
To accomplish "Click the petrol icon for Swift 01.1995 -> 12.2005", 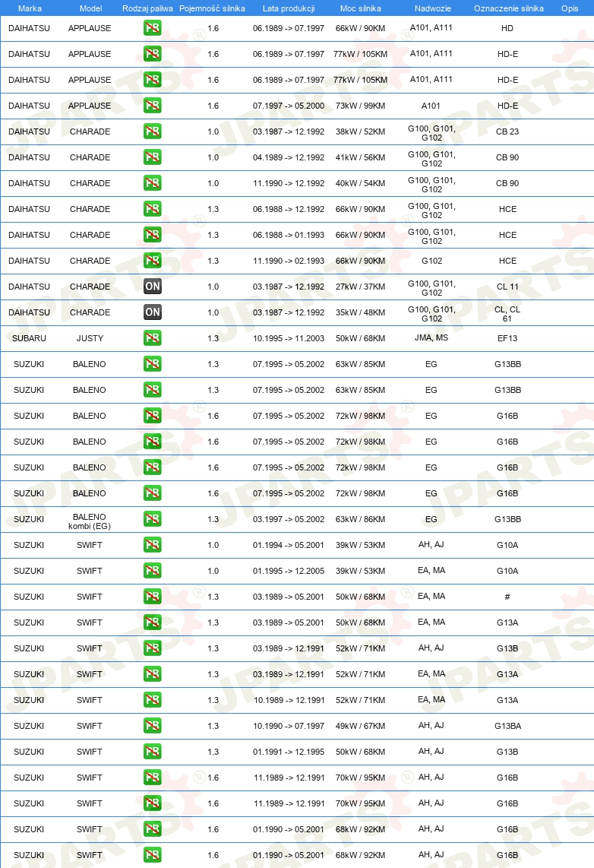I will tap(153, 571).
